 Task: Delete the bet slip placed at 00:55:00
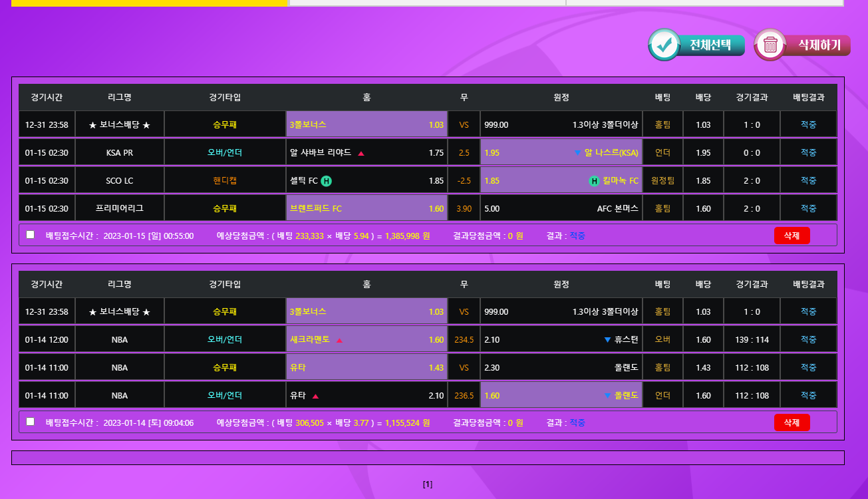[x=792, y=236]
